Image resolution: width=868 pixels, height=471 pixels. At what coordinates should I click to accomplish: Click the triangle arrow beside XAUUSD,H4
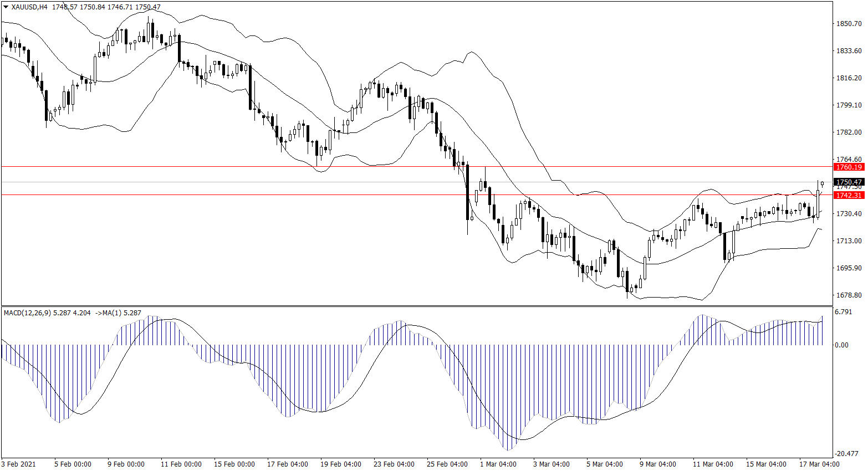point(6,7)
